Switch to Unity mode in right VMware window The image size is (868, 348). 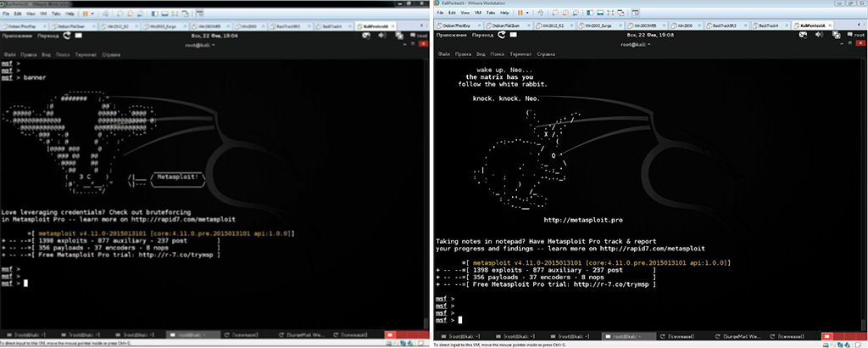[620, 13]
